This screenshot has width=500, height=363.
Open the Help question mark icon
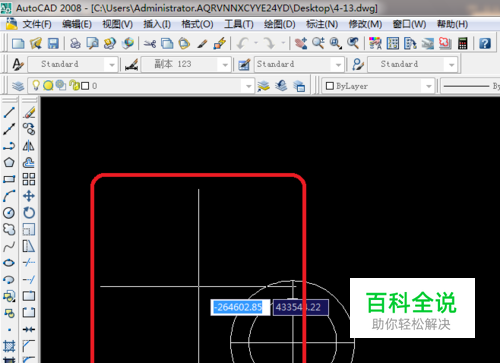[x=485, y=43]
